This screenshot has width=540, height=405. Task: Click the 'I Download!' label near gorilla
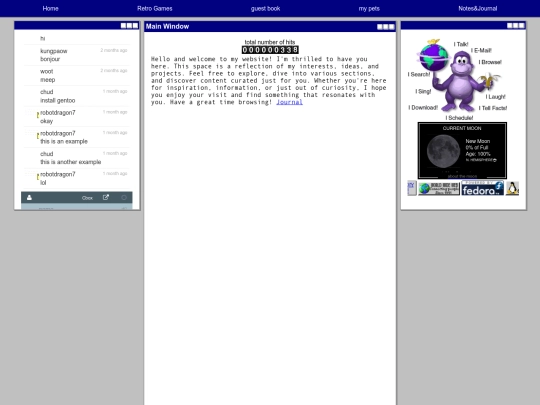click(423, 107)
